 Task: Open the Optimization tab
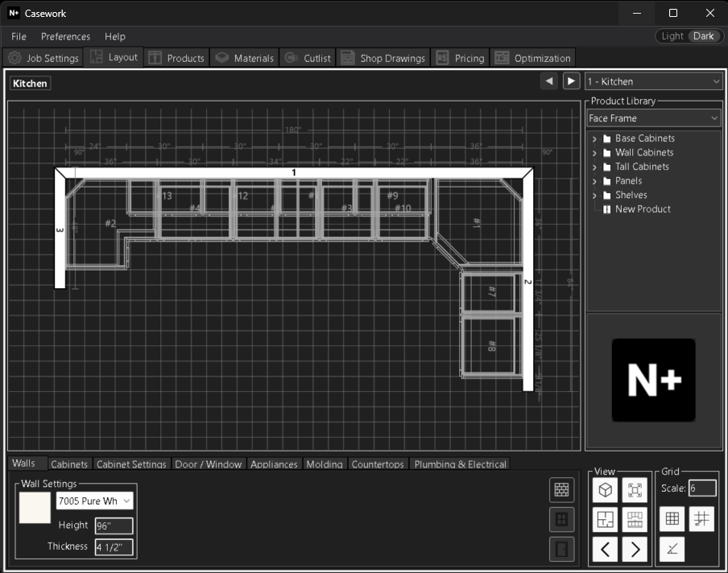pos(533,58)
